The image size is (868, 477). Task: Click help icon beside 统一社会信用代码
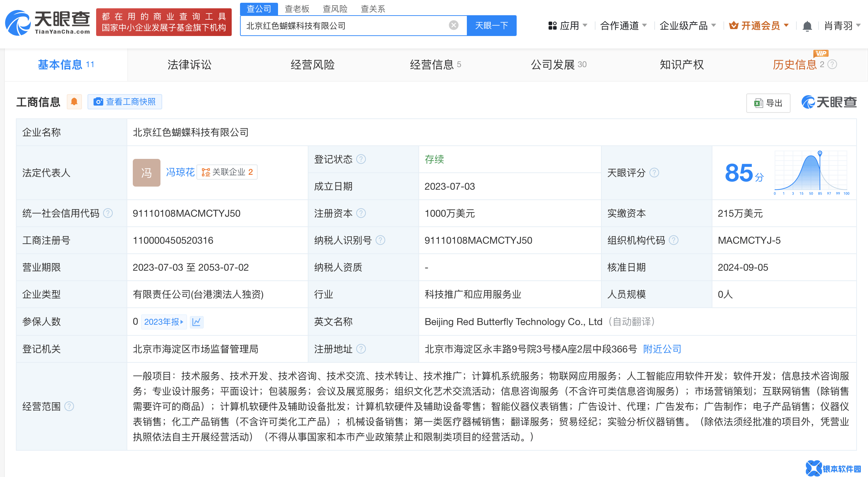point(108,213)
